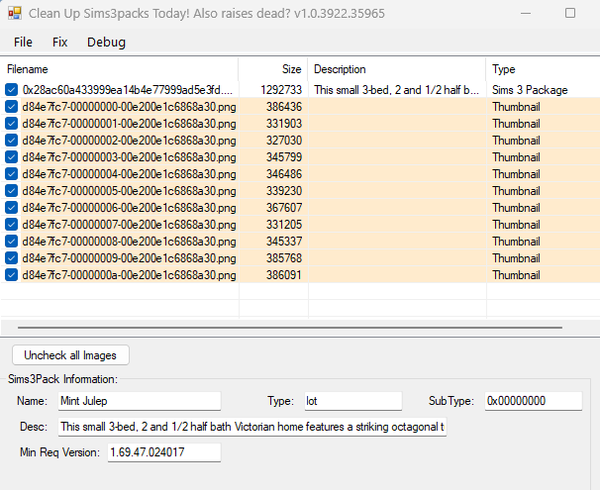Open the Fix menu
Image resolution: width=600 pixels, height=490 pixels.
coord(60,42)
